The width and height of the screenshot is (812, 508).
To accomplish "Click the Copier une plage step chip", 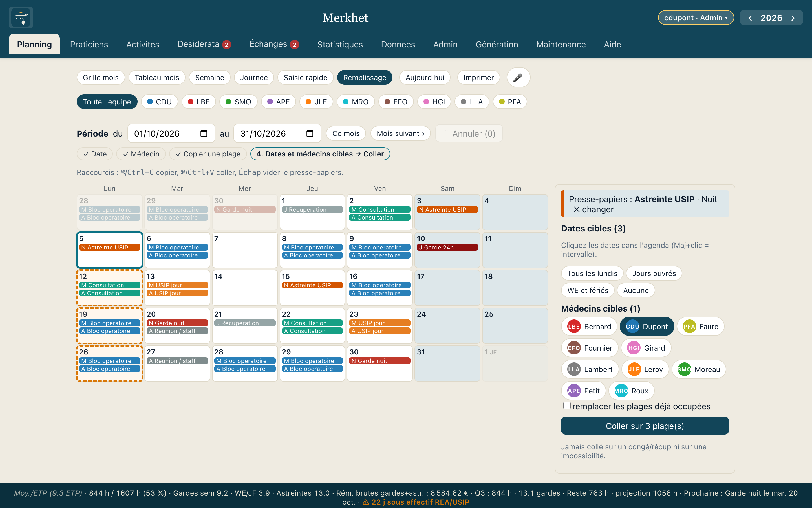I will tap(208, 154).
